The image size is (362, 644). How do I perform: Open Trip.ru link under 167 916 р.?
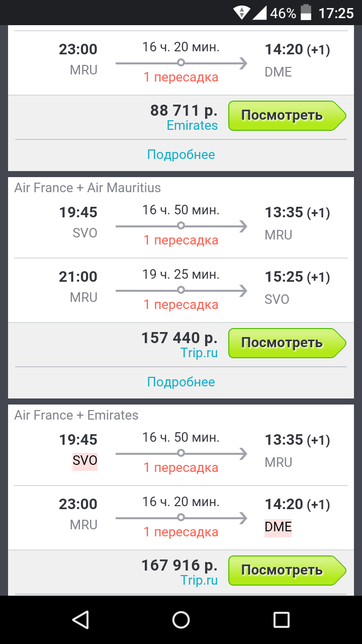tap(199, 580)
